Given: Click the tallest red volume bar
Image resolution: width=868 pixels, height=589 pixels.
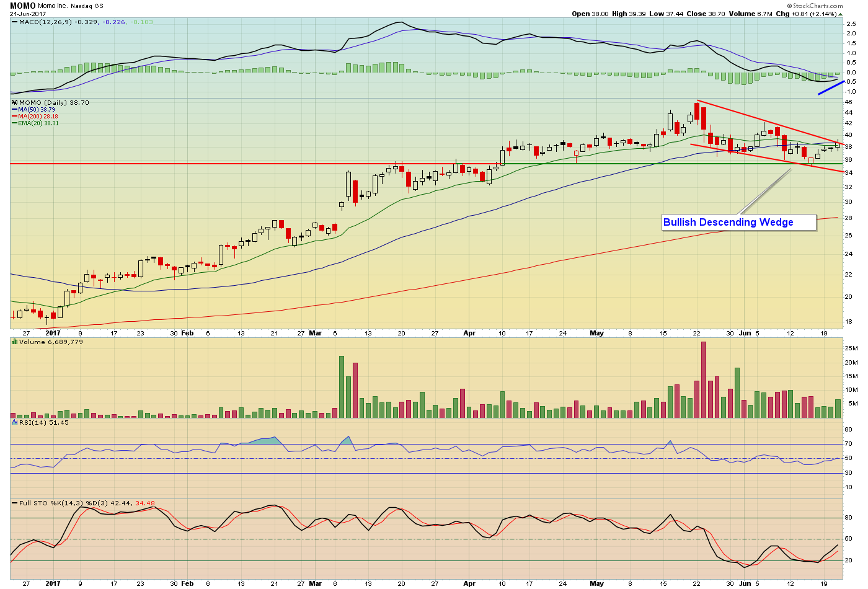Looking at the screenshot, I should (x=704, y=379).
